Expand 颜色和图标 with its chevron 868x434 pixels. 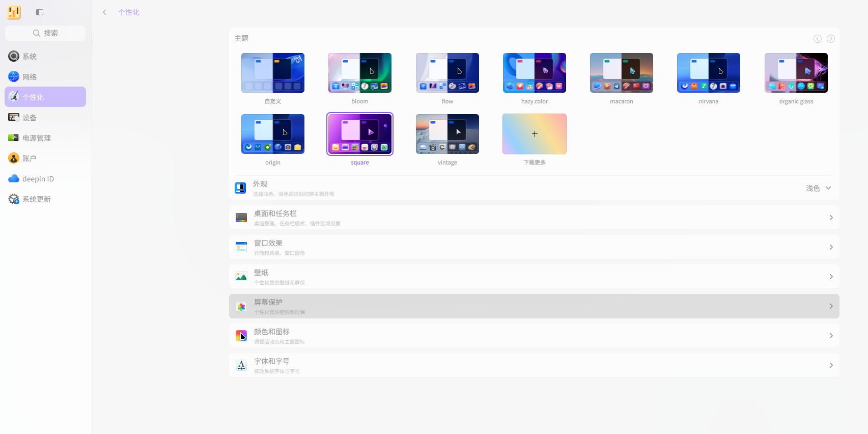point(831,336)
